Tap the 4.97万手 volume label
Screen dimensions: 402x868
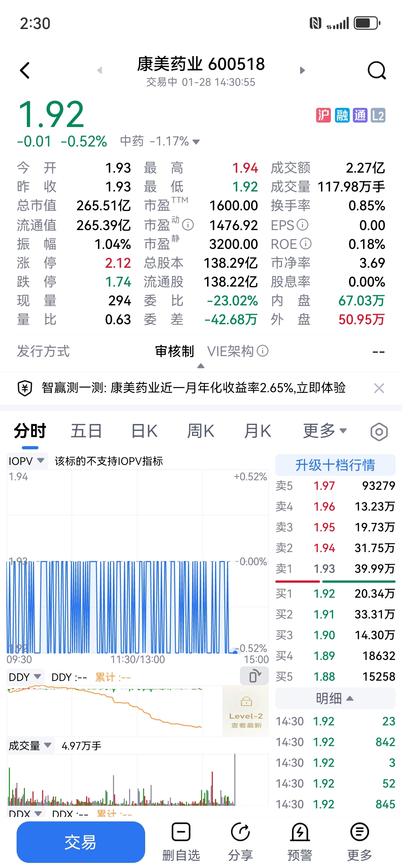(82, 746)
